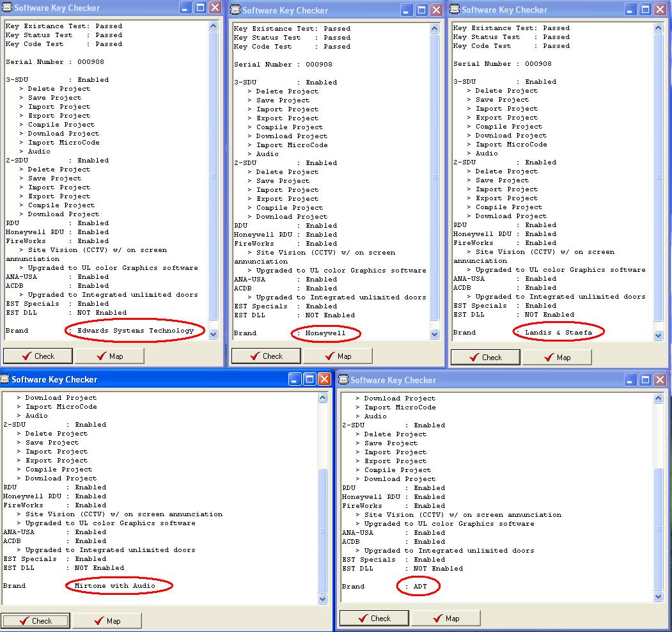This screenshot has height=632, width=672.
Task: Maximize the Edwards Systems Technology window
Action: click(x=200, y=8)
